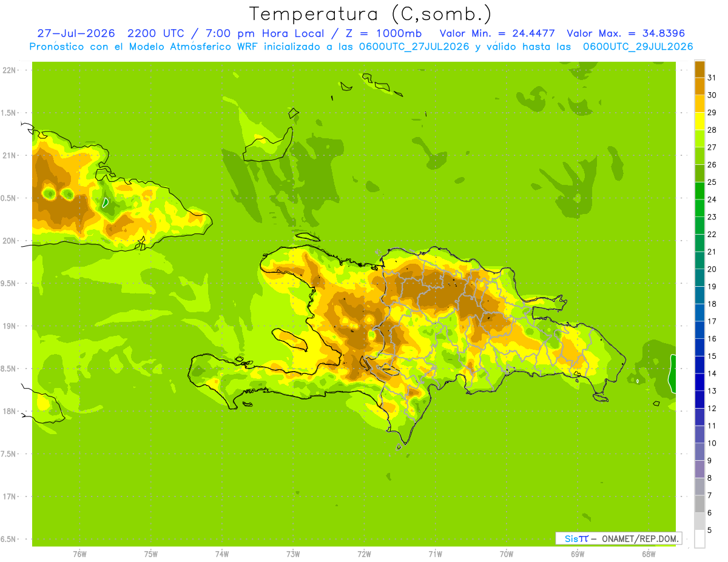Click the yellow swatch between 28 and 29
Image resolution: width=728 pixels, height=562 pixels.
(x=699, y=121)
